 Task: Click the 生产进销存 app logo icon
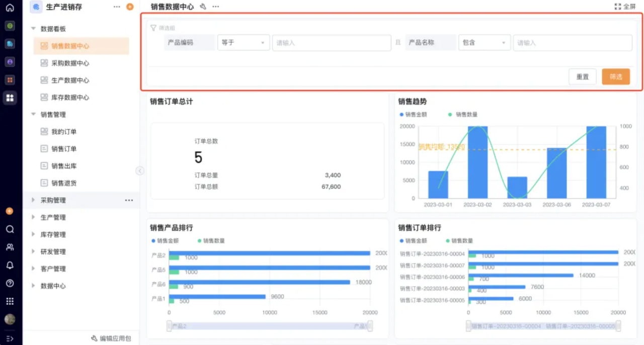(36, 7)
